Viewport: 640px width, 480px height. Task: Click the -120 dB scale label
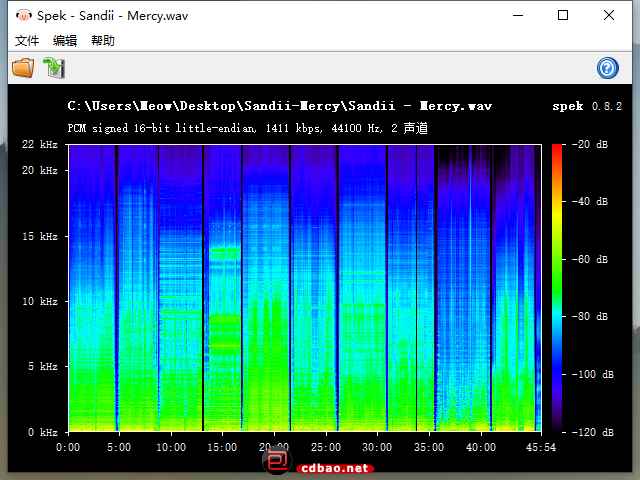pos(593,432)
